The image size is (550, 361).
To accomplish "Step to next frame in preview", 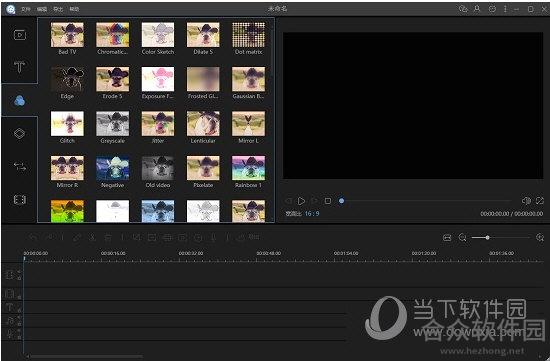I will point(315,201).
